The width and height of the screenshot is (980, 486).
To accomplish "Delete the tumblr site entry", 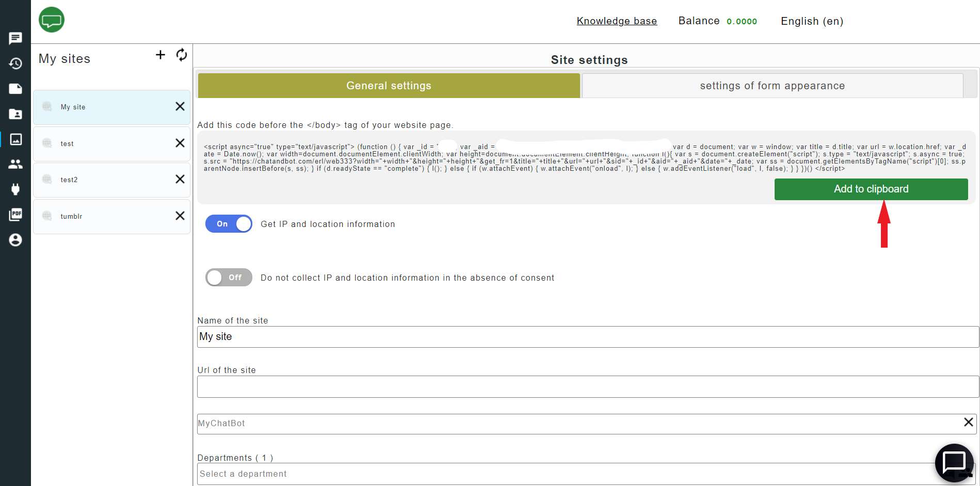I will tap(180, 216).
